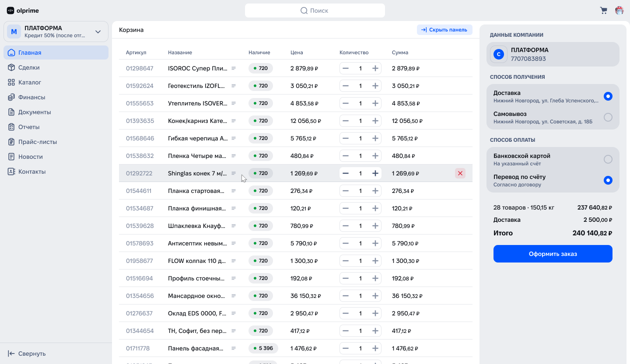Hide the side panel via Скрыть панель
Screen dimensions: 630x364
point(444,30)
